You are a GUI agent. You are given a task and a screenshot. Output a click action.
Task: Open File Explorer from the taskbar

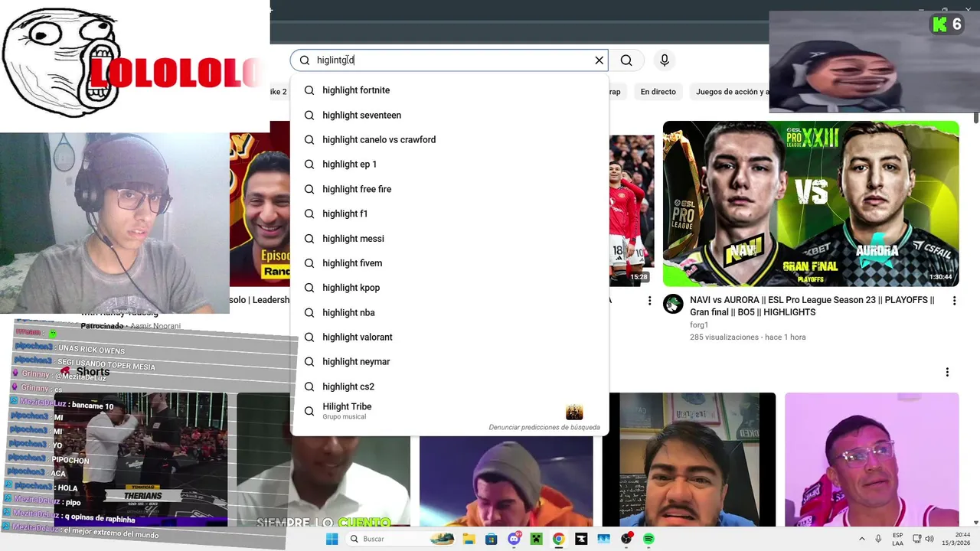pyautogui.click(x=470, y=539)
